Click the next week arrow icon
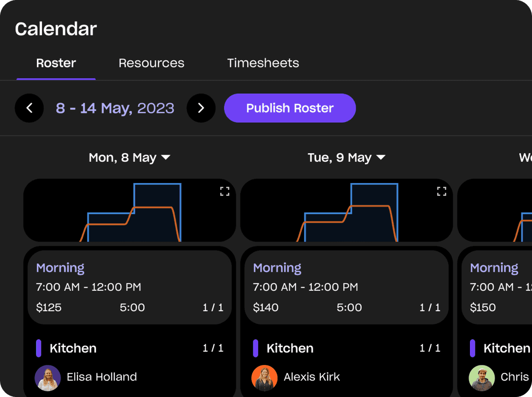 click(201, 108)
